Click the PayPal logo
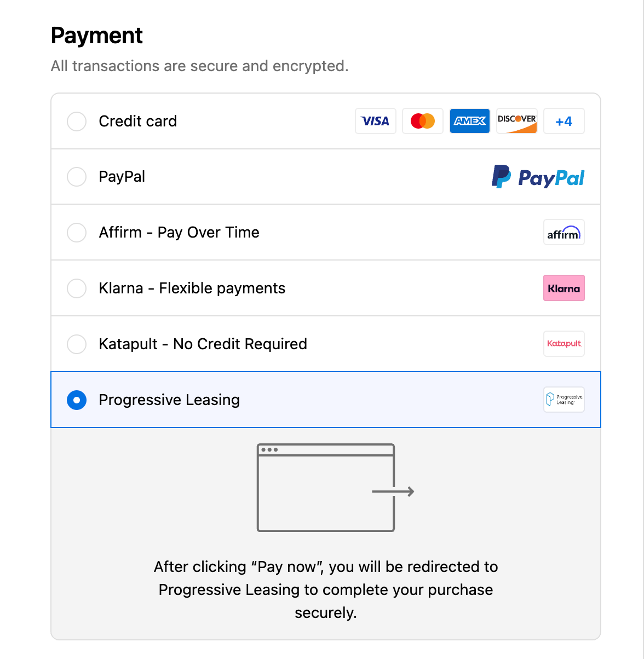The image size is (644, 659). [x=538, y=177]
